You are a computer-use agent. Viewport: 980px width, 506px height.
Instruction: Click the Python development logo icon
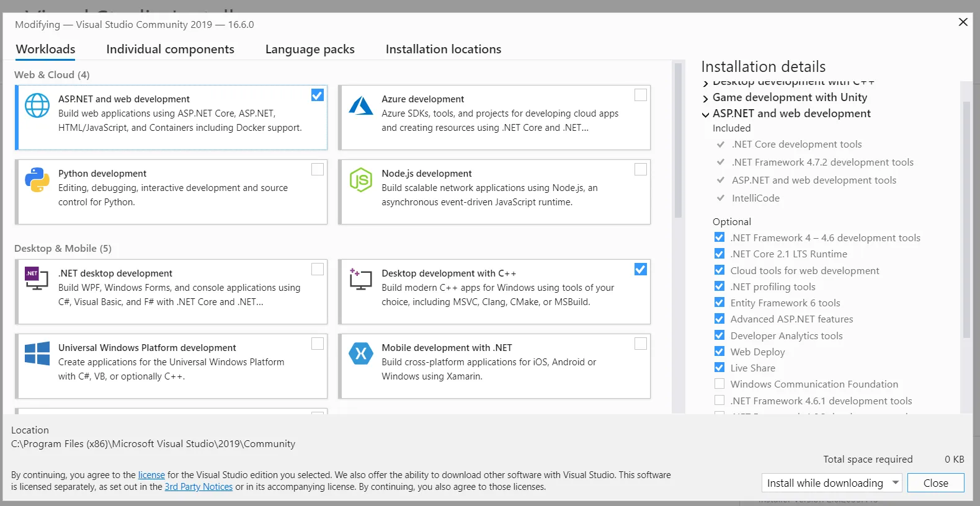(37, 180)
